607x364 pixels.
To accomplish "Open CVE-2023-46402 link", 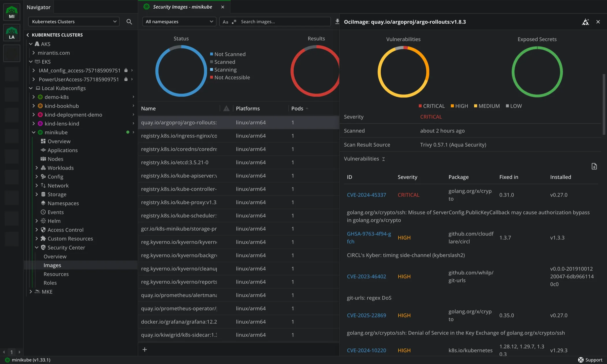I will 366,277.
